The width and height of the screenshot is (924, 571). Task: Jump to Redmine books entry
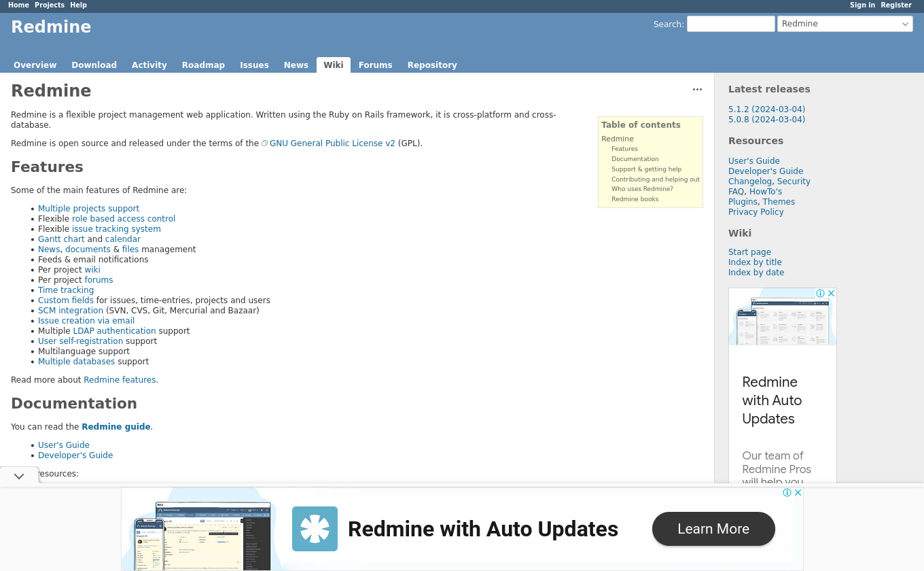(x=635, y=199)
